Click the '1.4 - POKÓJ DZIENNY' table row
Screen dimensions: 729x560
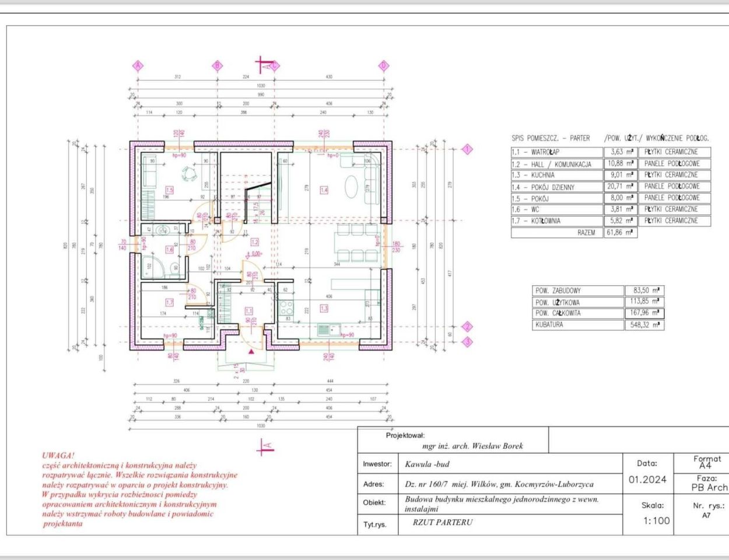click(x=611, y=187)
